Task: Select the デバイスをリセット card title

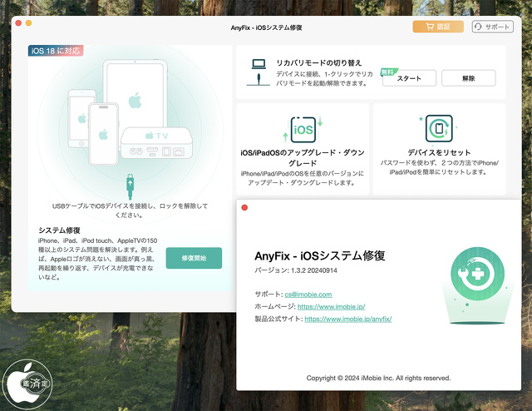Action: pos(439,152)
